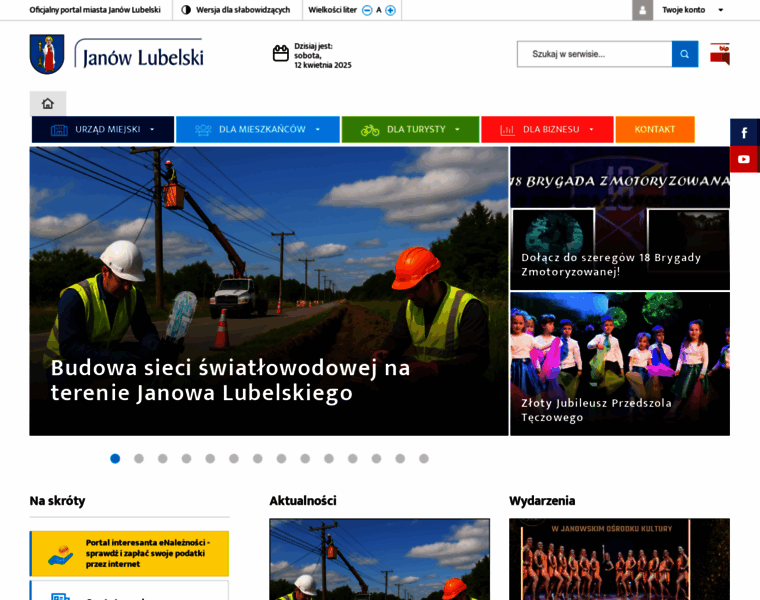The width and height of the screenshot is (760, 600).
Task: Expand the Dla Mieszkańców menu arrow
Action: [318, 129]
